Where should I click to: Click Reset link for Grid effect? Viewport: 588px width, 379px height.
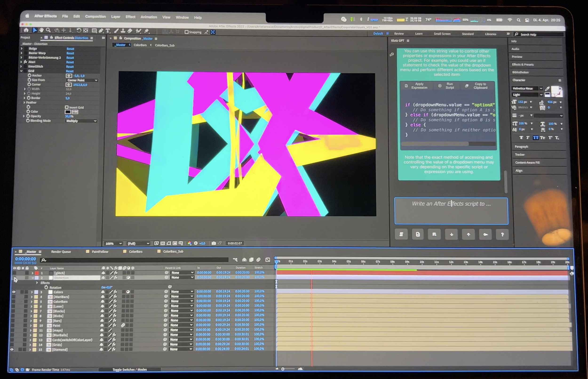click(x=70, y=71)
